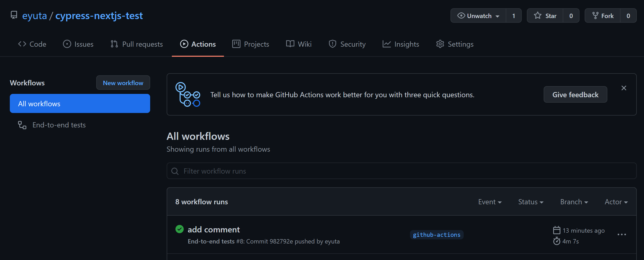The image size is (644, 260).
Task: Click the stopwatch icon by 4m 7s
Action: 557,241
